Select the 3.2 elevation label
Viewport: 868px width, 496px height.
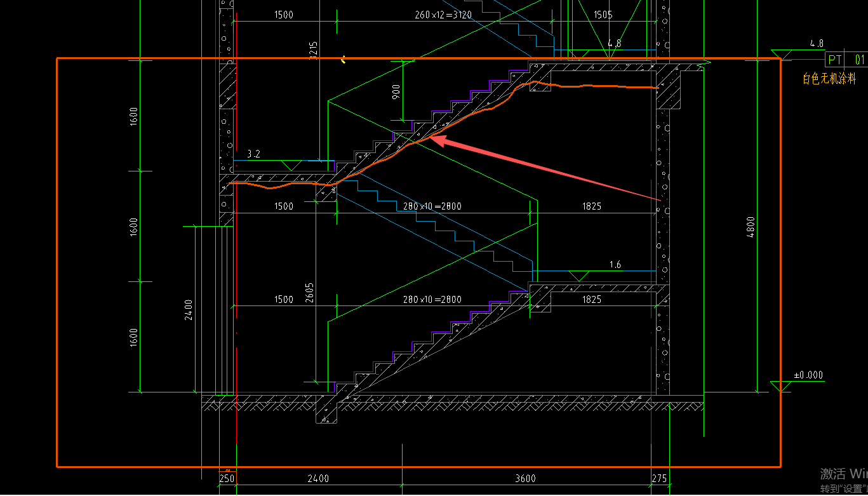click(x=253, y=154)
